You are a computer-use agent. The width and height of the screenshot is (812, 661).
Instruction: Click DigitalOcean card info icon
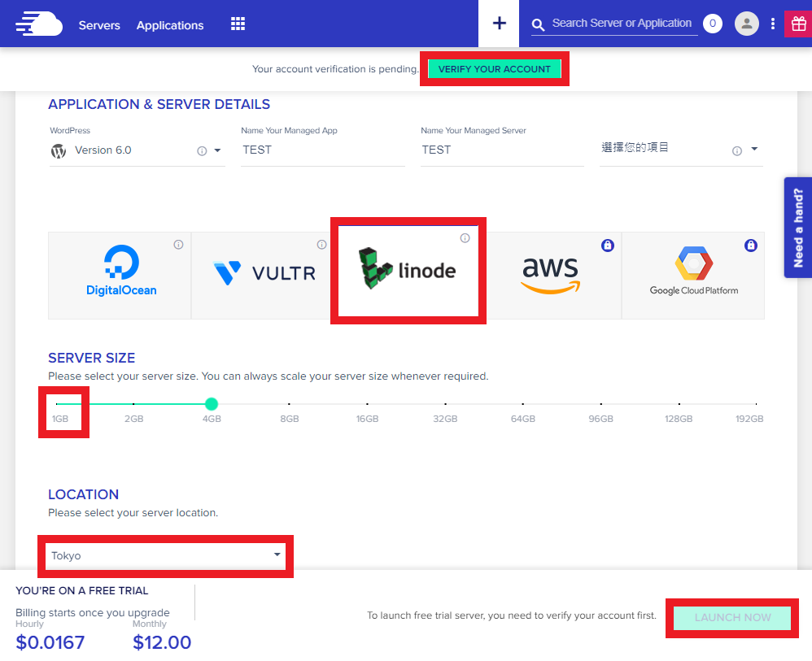click(178, 244)
